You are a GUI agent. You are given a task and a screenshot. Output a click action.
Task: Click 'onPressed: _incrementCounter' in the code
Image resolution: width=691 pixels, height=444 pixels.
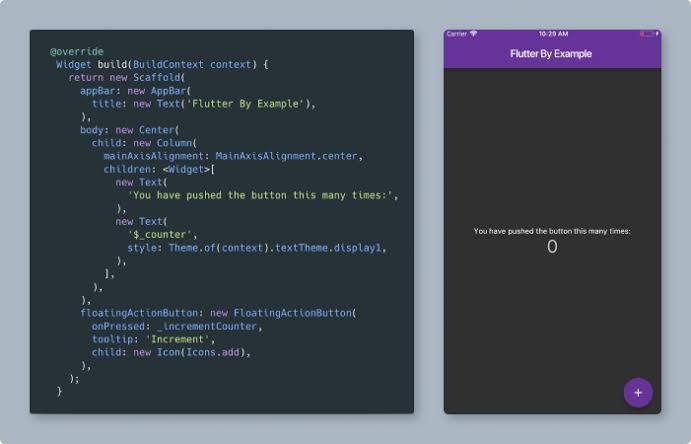177,326
